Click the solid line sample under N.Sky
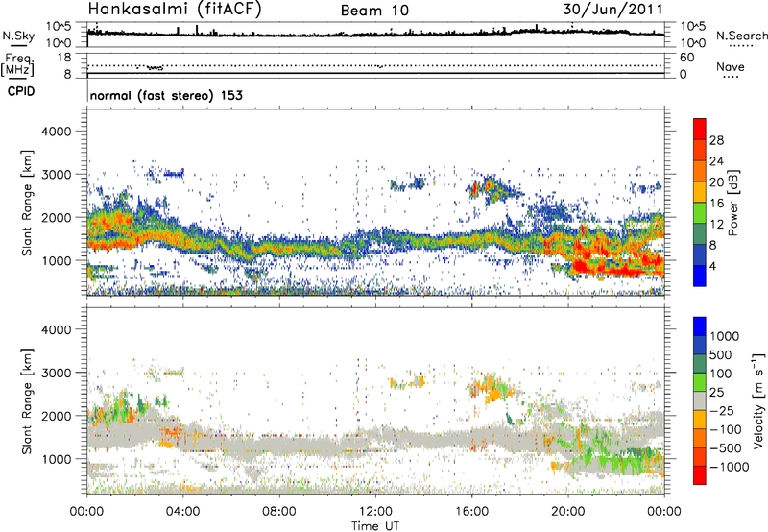 (x=18, y=46)
